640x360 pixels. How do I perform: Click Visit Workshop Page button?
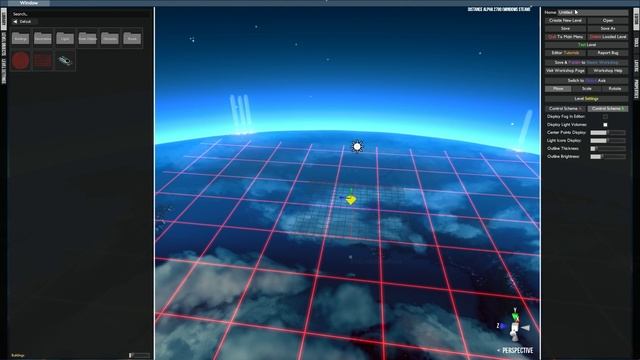point(565,71)
